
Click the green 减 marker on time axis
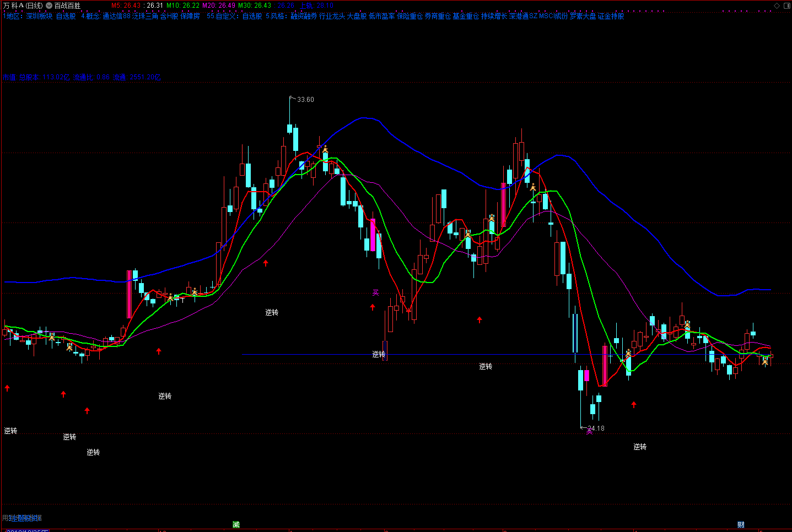[236, 524]
